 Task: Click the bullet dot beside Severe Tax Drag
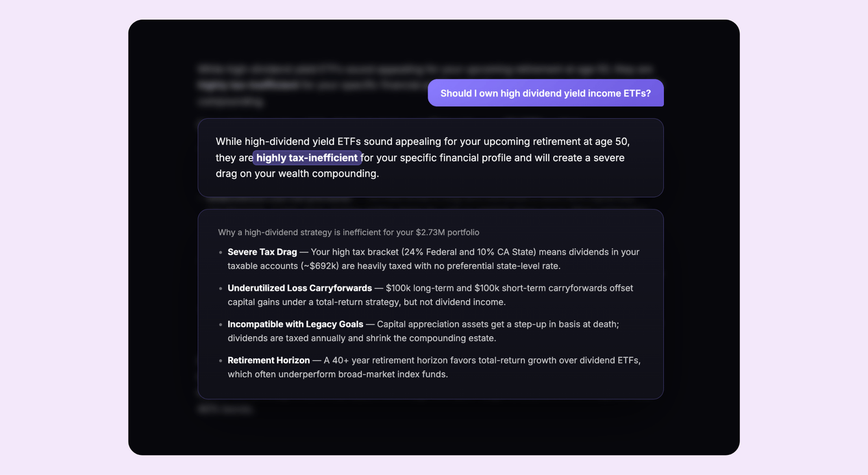220,252
